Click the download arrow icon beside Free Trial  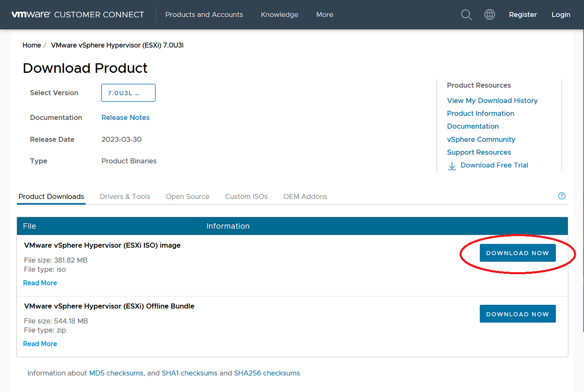(x=452, y=166)
